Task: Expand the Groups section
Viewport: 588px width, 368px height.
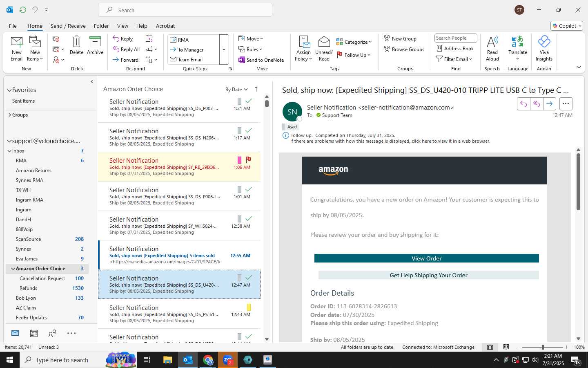Action: pyautogui.click(x=9, y=115)
